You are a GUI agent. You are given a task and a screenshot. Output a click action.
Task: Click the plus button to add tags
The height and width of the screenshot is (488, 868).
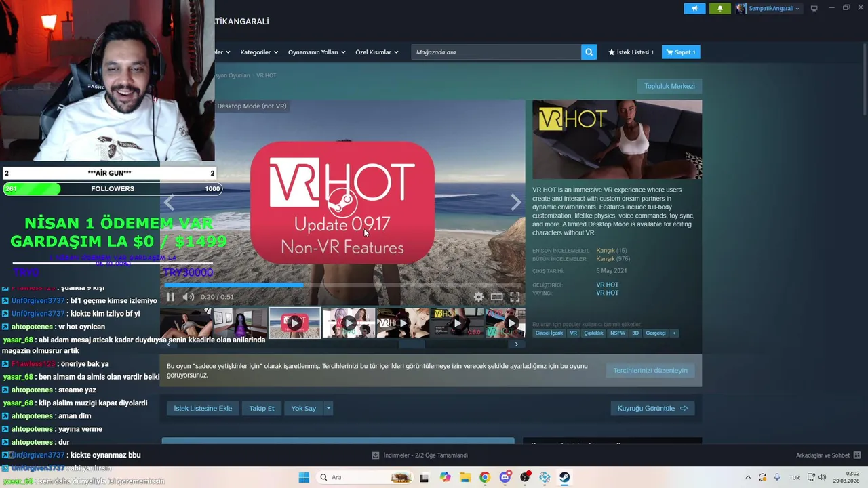tap(674, 333)
